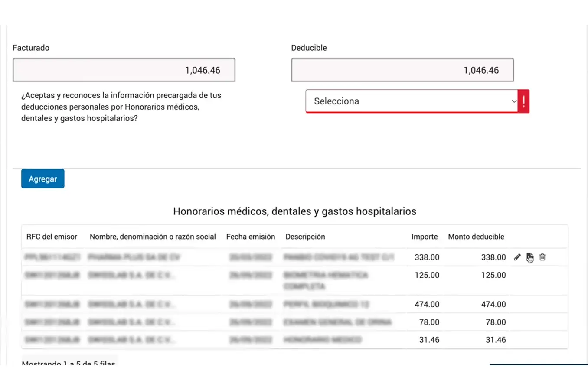Click the Monto deducible column header
The width and height of the screenshot is (588, 390).
tap(476, 237)
